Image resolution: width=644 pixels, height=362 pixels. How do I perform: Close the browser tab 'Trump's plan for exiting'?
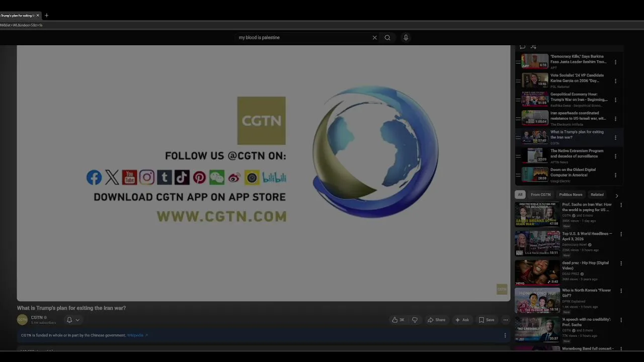[37, 16]
